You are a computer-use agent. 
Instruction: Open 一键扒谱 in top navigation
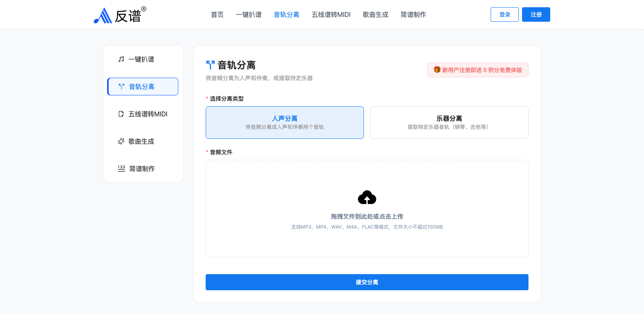tap(249, 14)
